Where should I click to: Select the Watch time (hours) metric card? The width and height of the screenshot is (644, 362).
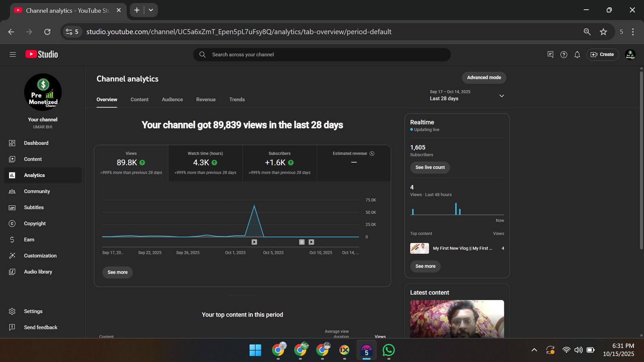(205, 163)
